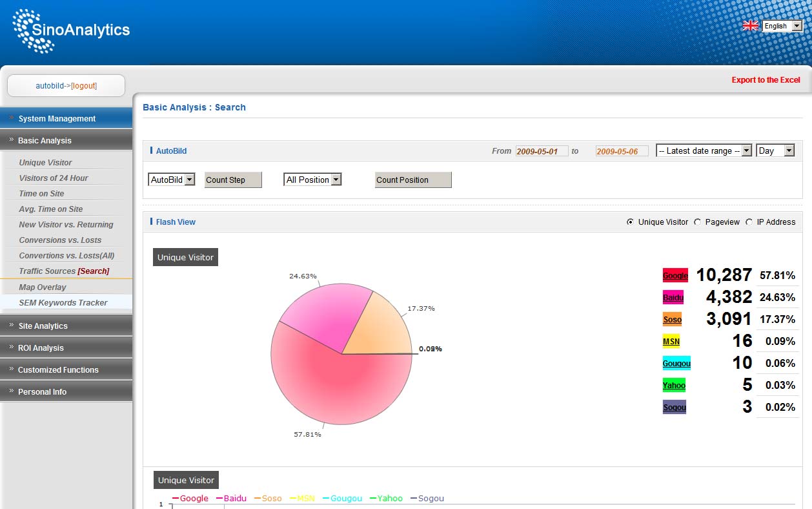812x509 pixels.
Task: Click the Baidu pink legend label
Action: click(x=673, y=297)
